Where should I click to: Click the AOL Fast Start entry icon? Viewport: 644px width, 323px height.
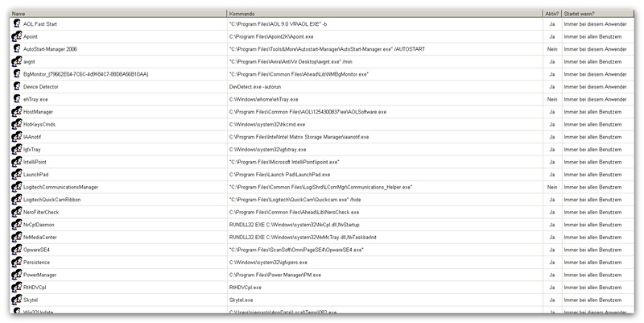tap(16, 24)
